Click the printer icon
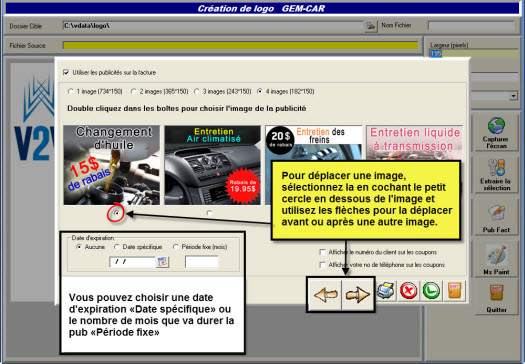The image size is (525, 364). point(386,290)
